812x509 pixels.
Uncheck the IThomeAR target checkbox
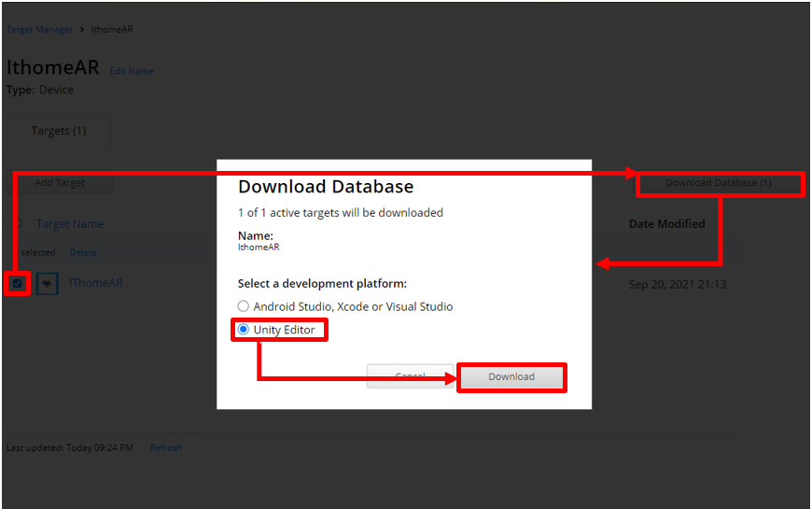coord(17,284)
